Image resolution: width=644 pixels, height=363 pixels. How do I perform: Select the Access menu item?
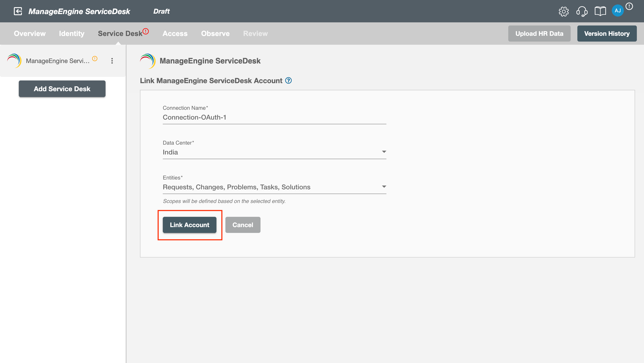pos(175,34)
